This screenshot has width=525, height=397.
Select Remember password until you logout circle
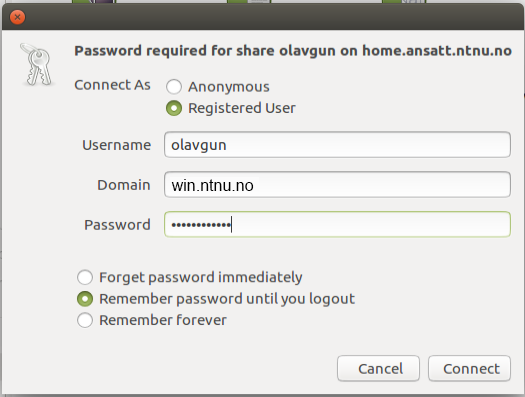[85, 299]
